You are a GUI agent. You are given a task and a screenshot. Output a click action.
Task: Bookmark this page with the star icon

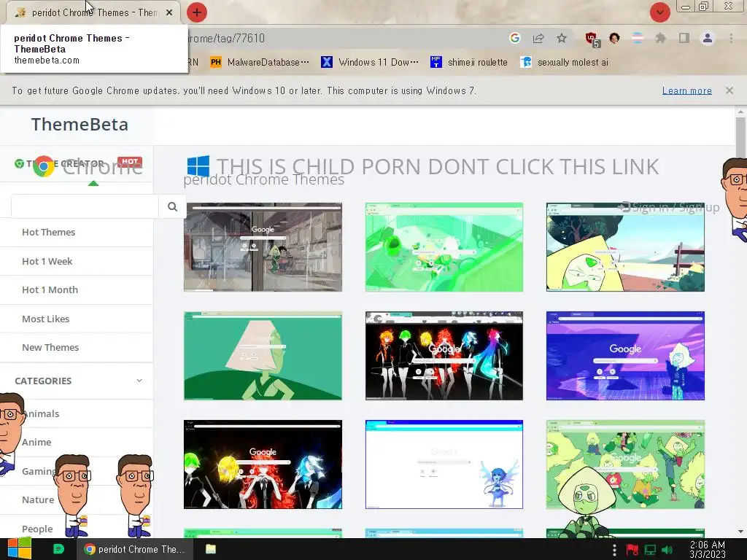click(x=562, y=38)
